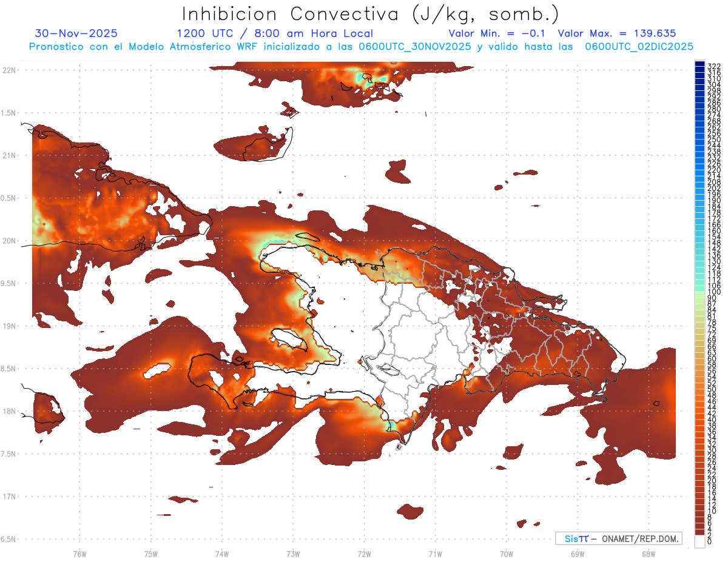This screenshot has height=562, width=728.
Task: Click the latitude label "8.5N"
Action: click(x=8, y=369)
